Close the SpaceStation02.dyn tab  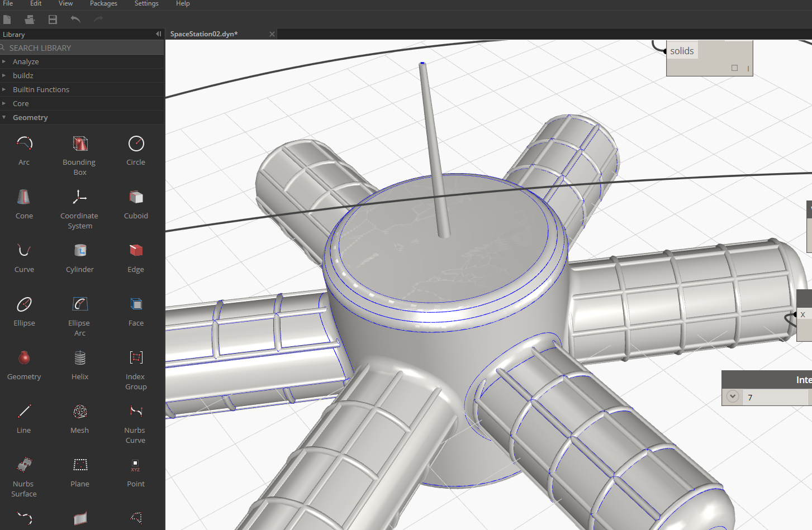[x=272, y=34]
